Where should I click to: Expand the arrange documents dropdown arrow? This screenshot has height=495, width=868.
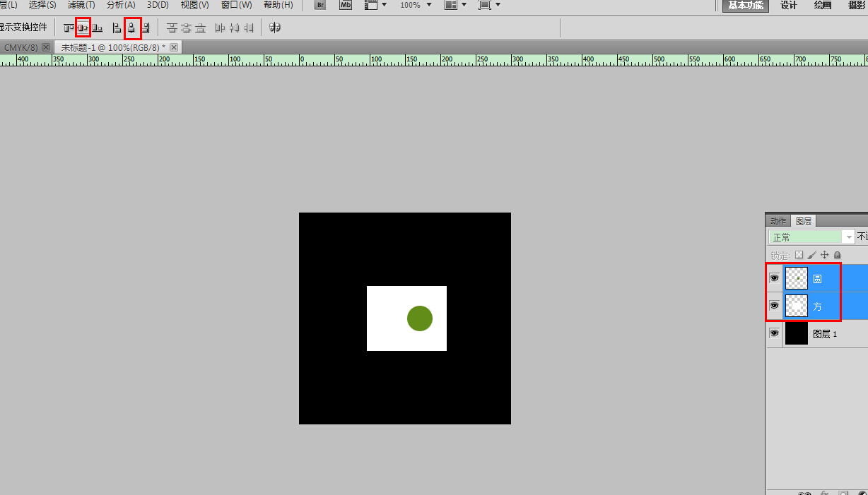pos(464,5)
